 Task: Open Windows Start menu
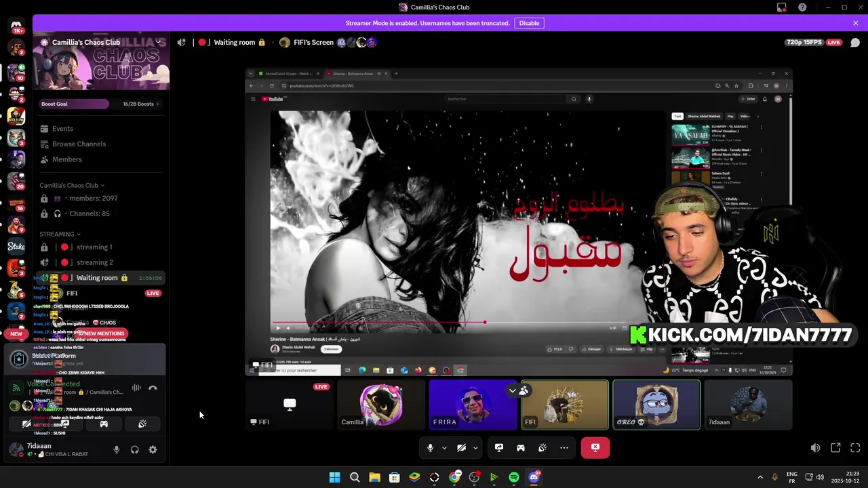pyautogui.click(x=334, y=477)
